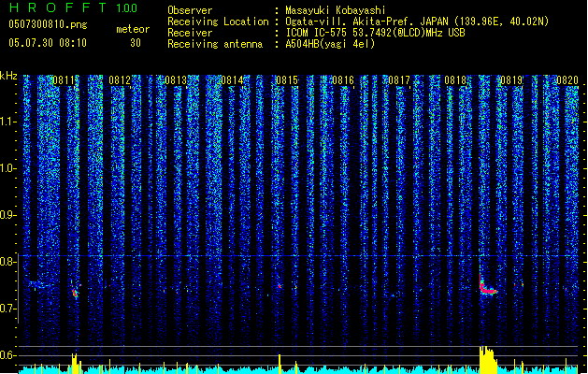Click the large yellow power peak near 0818
Screen dimensions: 588x374
click(x=488, y=360)
